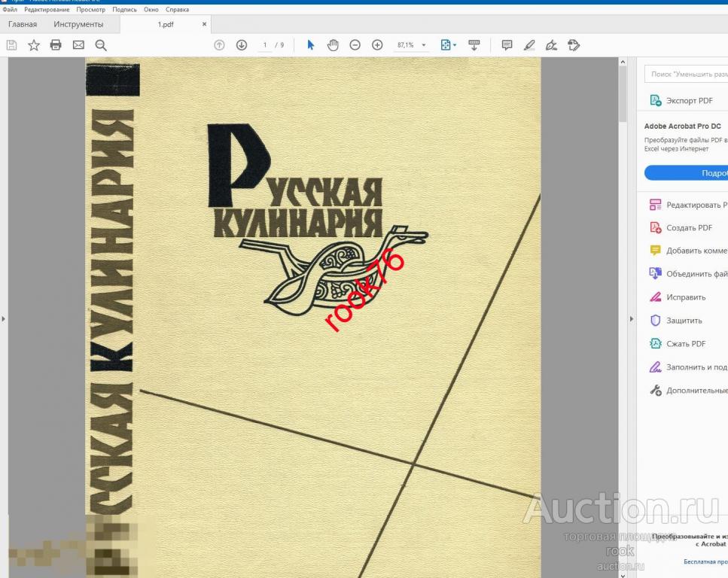Click the stamp tool icon in the toolbar
Viewport: 728px width, 578px height.
(574, 45)
